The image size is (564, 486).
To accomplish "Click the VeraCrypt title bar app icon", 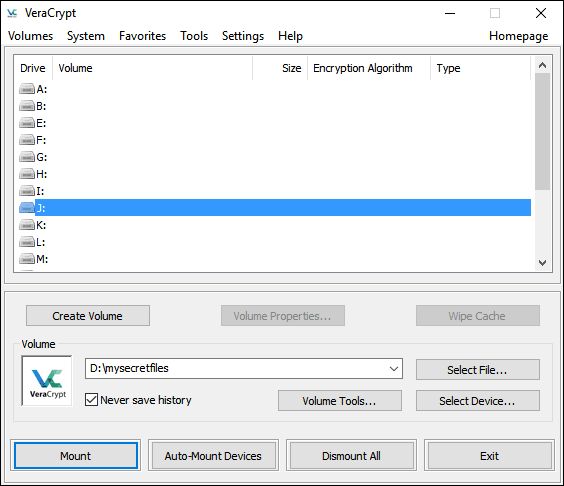I will point(12,13).
